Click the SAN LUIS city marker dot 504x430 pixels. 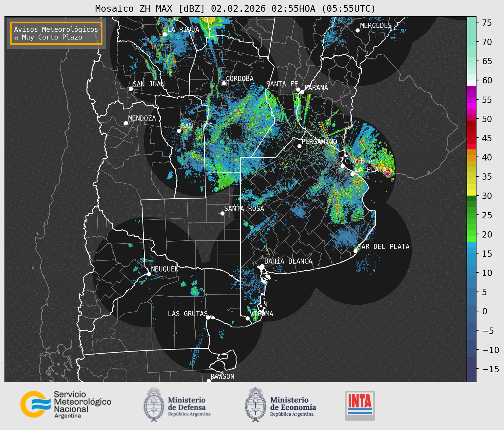point(179,131)
